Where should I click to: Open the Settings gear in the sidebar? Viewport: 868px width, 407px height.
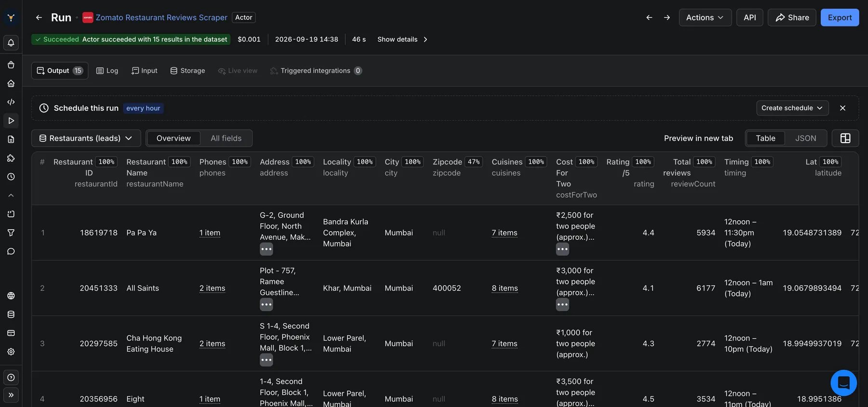pos(11,352)
